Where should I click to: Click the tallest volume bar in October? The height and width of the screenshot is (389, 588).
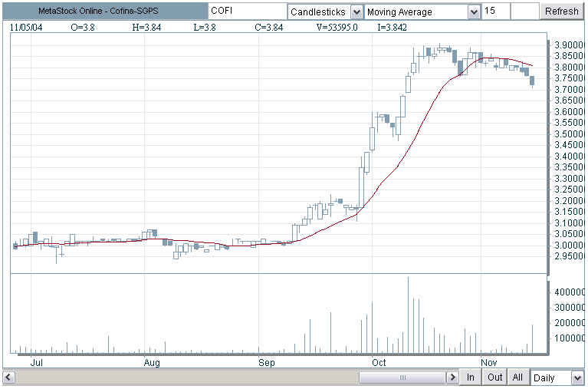409,315
